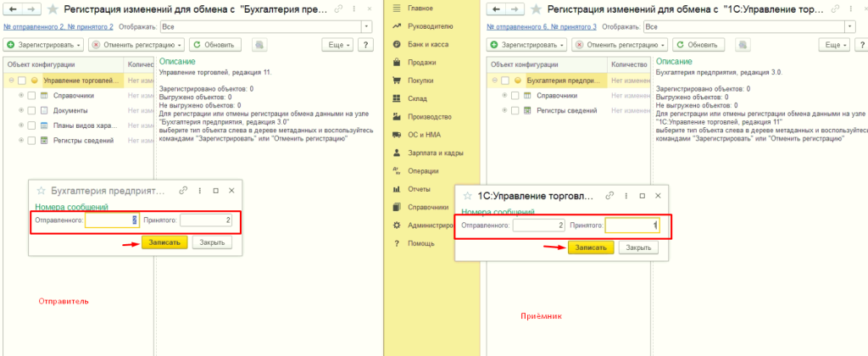Open the Справочники sidebar section
This screenshot has width=868, height=356.
coord(427,207)
